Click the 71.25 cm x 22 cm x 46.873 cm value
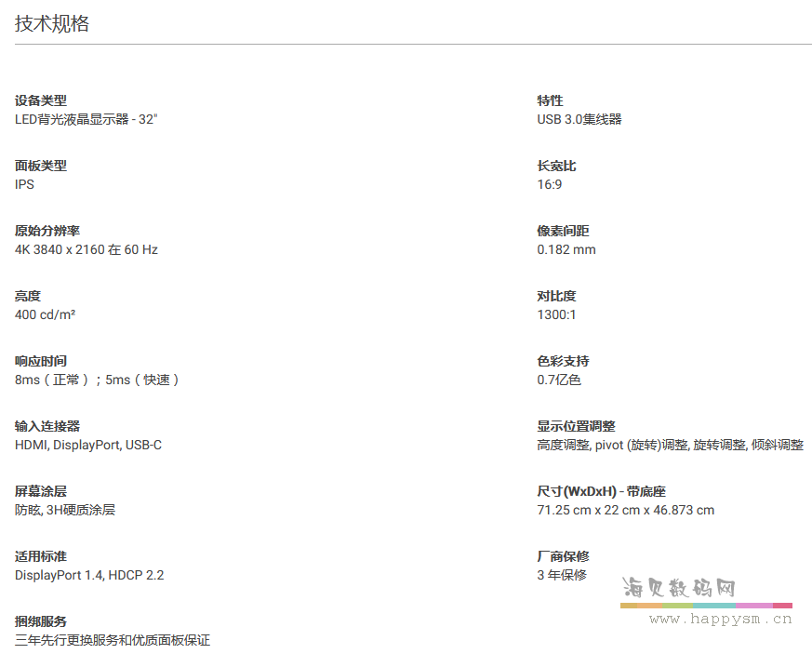The image size is (812, 667). (x=626, y=510)
